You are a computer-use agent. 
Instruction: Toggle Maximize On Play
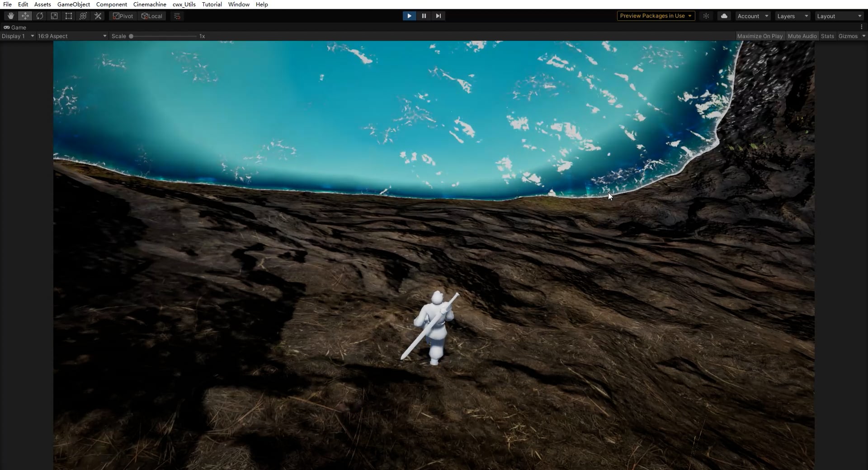pyautogui.click(x=759, y=36)
